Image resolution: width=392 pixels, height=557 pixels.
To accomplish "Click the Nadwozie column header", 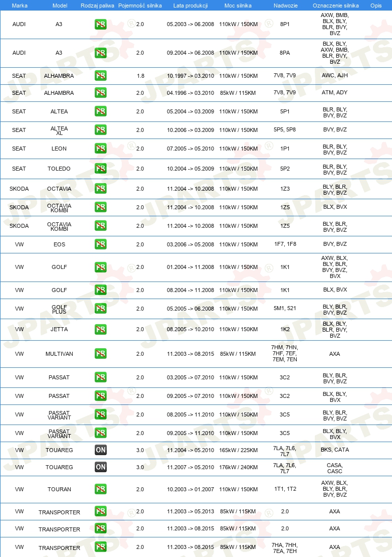I will click(x=286, y=6).
